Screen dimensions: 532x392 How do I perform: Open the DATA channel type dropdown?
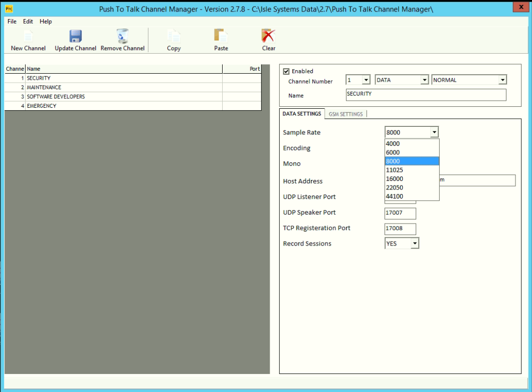pos(424,80)
